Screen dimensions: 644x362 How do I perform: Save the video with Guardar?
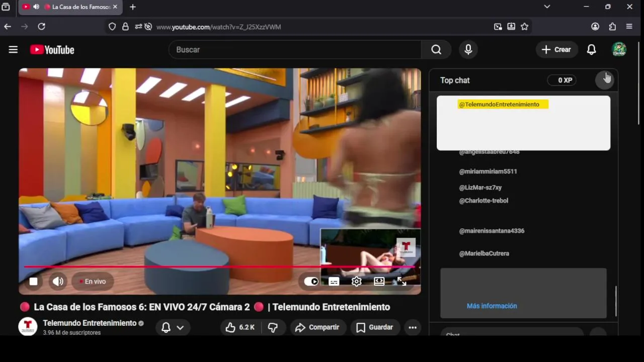(x=375, y=327)
